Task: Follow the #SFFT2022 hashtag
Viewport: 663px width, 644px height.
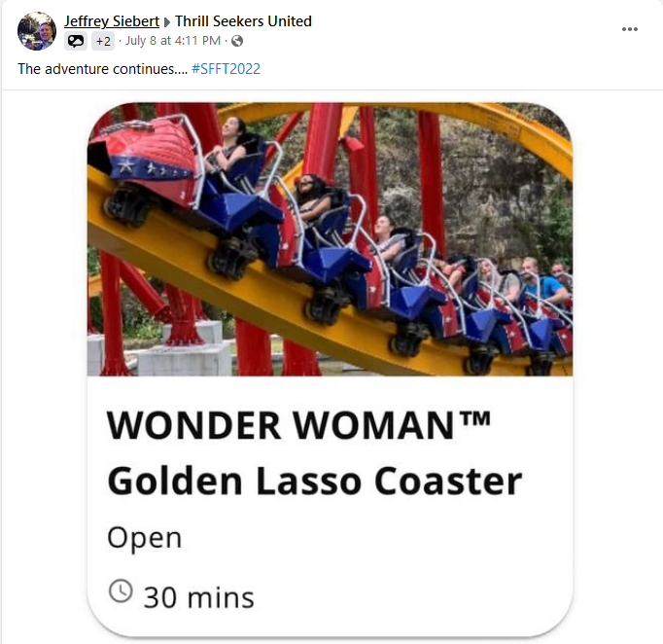Action: click(226, 69)
